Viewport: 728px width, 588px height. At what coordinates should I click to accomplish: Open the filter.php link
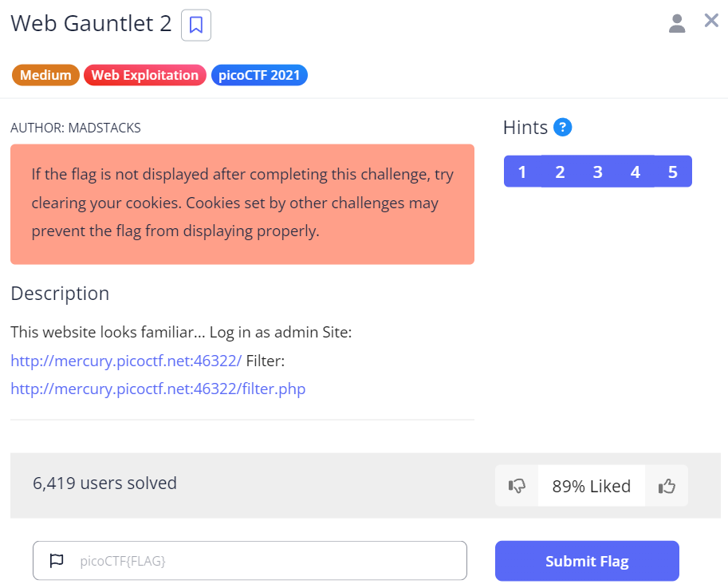click(158, 389)
